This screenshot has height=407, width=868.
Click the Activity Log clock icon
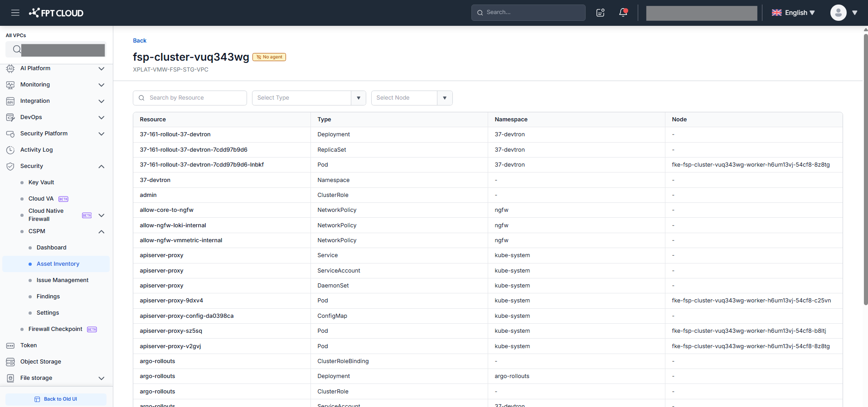pos(10,150)
